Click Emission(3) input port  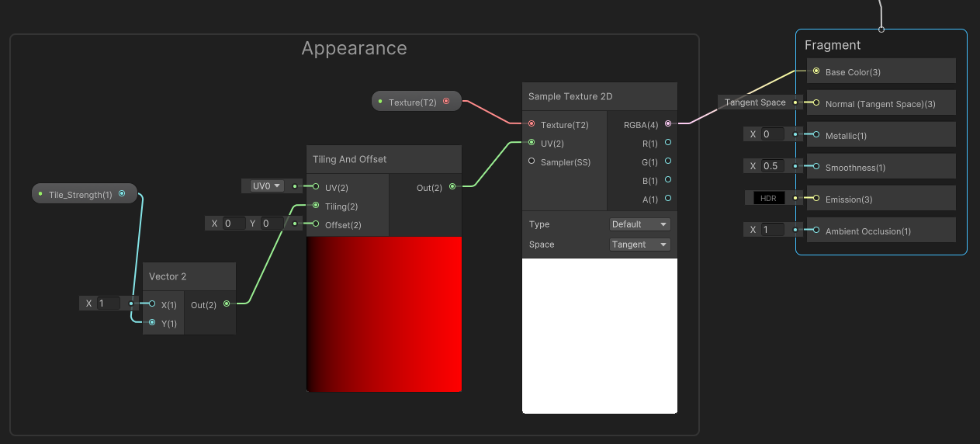816,199
